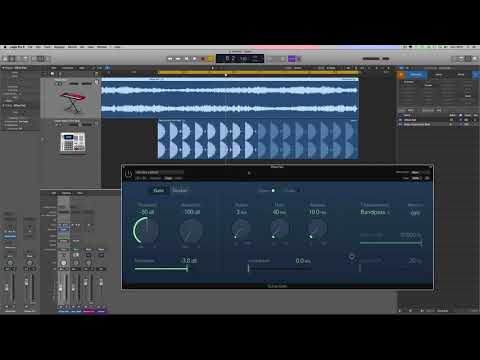480x360 pixels.
Task: Click the Reduction knob showing -100 dB
Action: [191, 231]
